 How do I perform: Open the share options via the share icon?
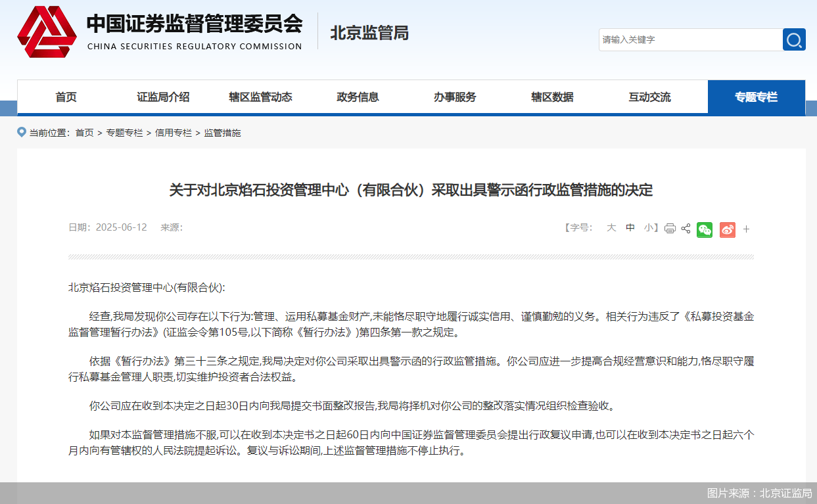[x=686, y=228]
